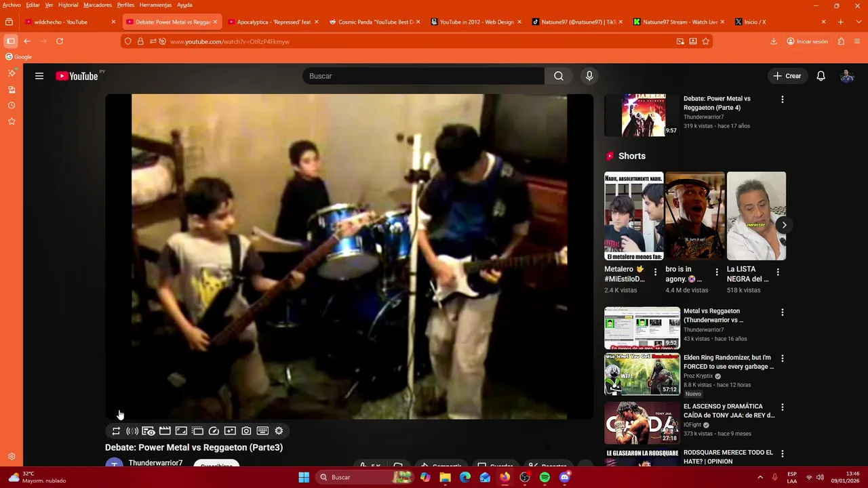Take a video screenshot with camera icon
Viewport: 868px width, 488px height.
click(246, 431)
